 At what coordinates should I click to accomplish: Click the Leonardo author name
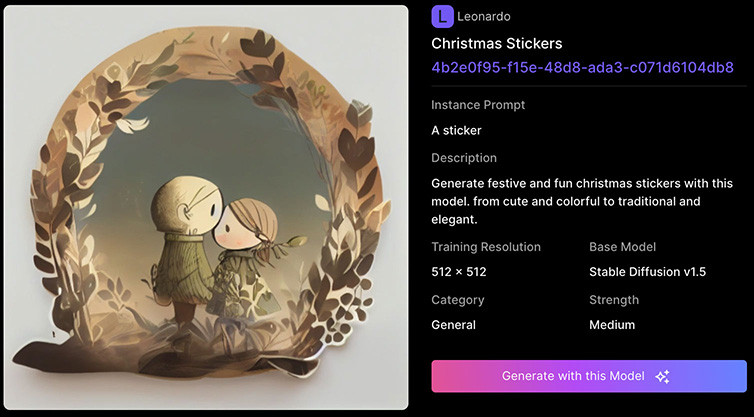pos(484,16)
